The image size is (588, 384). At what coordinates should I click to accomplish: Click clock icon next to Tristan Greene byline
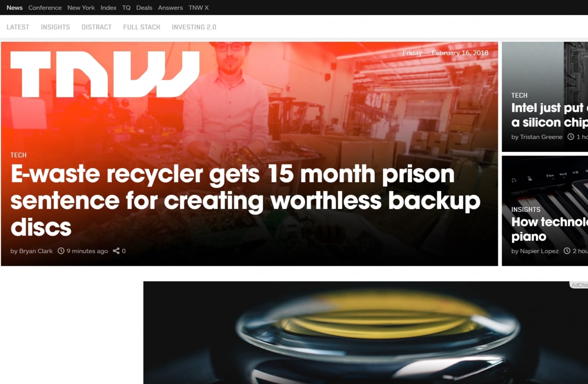(x=570, y=137)
